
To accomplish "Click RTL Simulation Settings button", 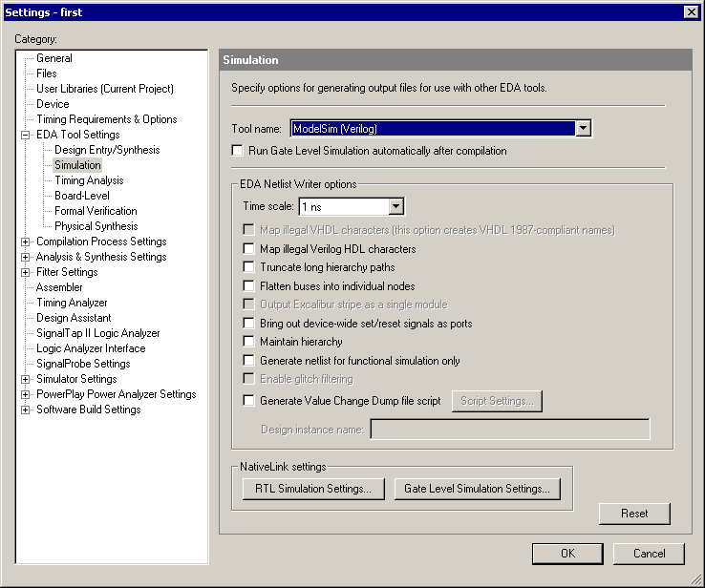I will coord(313,489).
